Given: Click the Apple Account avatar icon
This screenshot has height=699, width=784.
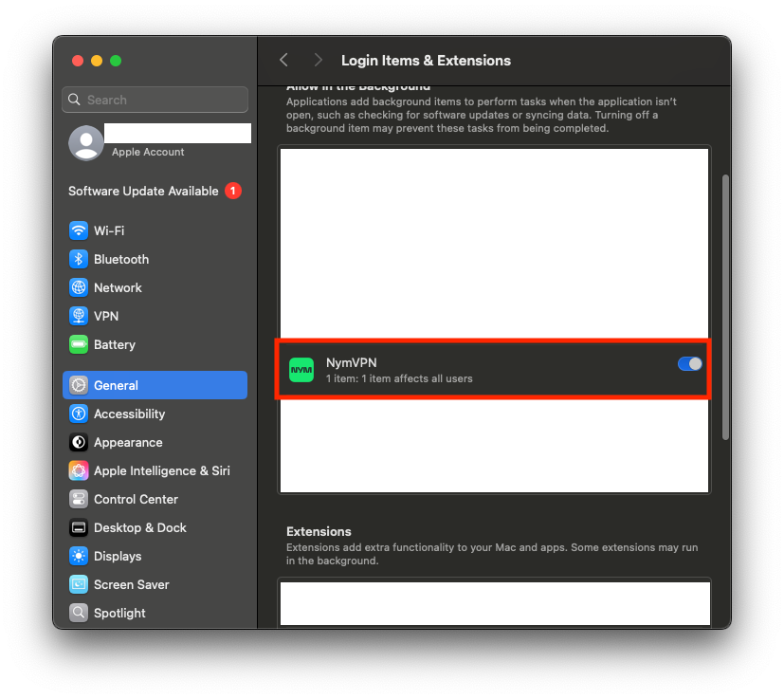Looking at the screenshot, I should point(86,142).
